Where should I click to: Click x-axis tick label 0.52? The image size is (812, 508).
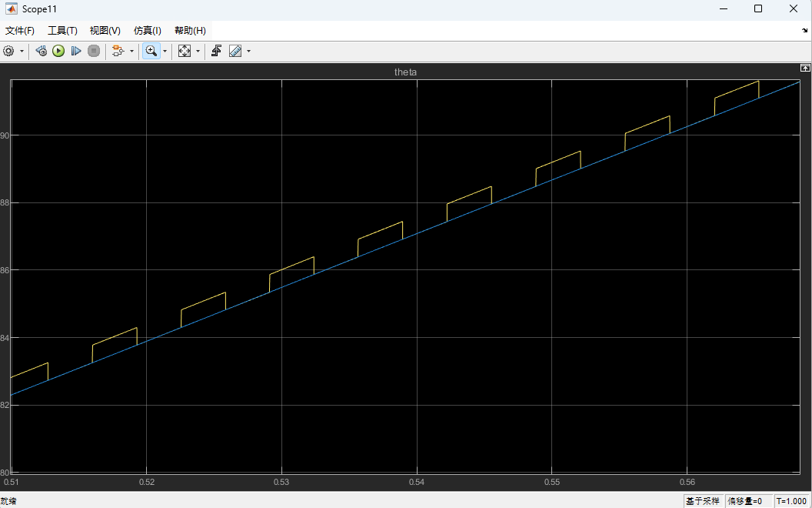[x=147, y=483]
